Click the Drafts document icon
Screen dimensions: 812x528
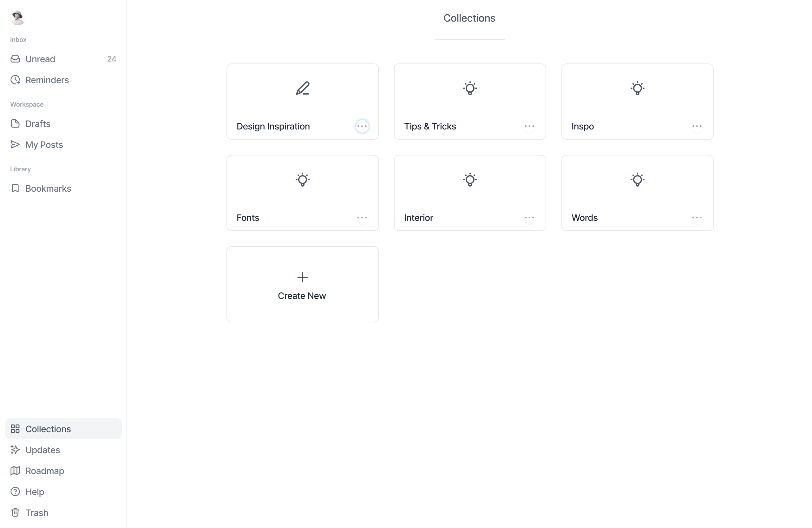click(16, 123)
